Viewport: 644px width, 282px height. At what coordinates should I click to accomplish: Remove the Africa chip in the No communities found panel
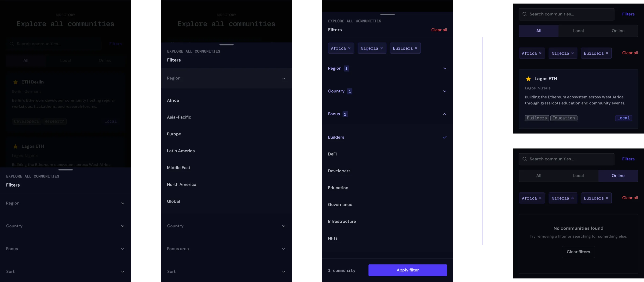(540, 198)
